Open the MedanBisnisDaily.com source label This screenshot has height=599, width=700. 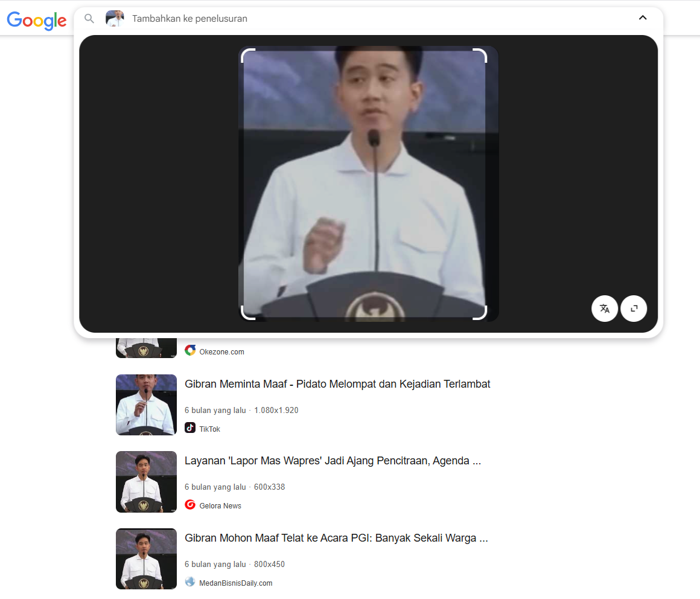tap(236, 583)
